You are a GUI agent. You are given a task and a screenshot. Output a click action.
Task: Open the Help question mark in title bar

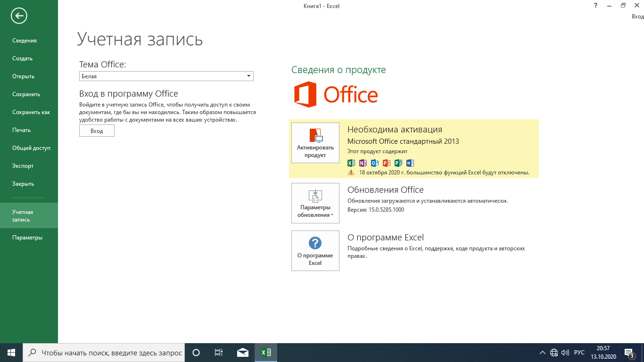(x=596, y=6)
